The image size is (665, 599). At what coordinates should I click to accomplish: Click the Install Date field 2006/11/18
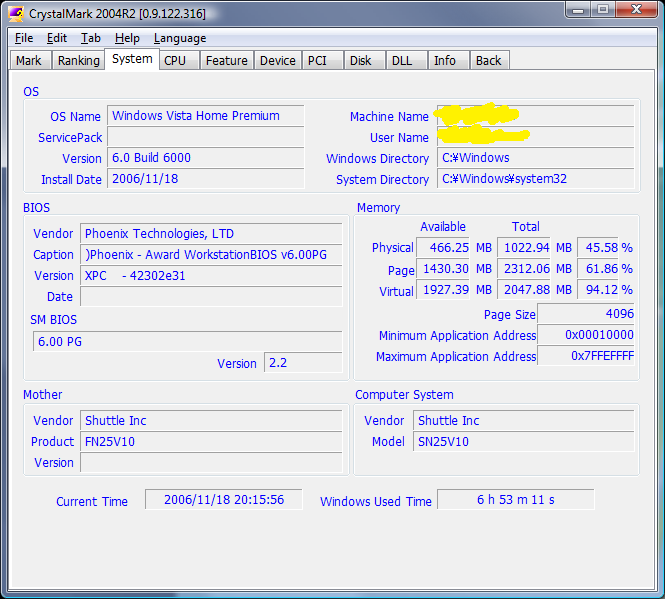point(206,179)
